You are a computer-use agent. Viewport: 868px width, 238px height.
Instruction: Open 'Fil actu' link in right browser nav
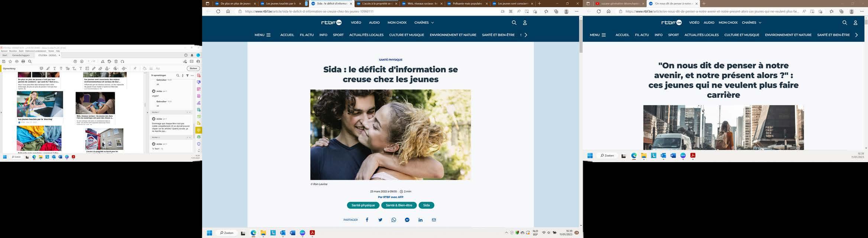pyautogui.click(x=642, y=35)
